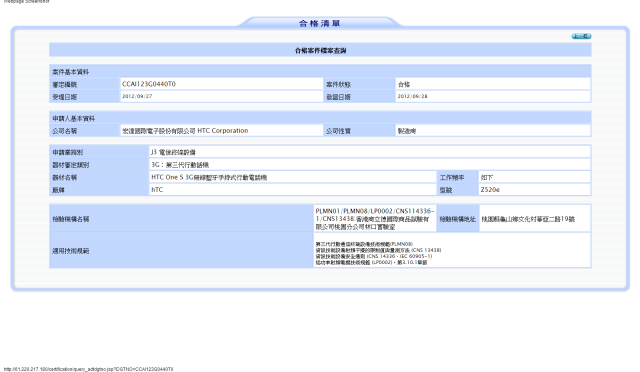Select the (CNS 13438) specification line

tap(378, 250)
